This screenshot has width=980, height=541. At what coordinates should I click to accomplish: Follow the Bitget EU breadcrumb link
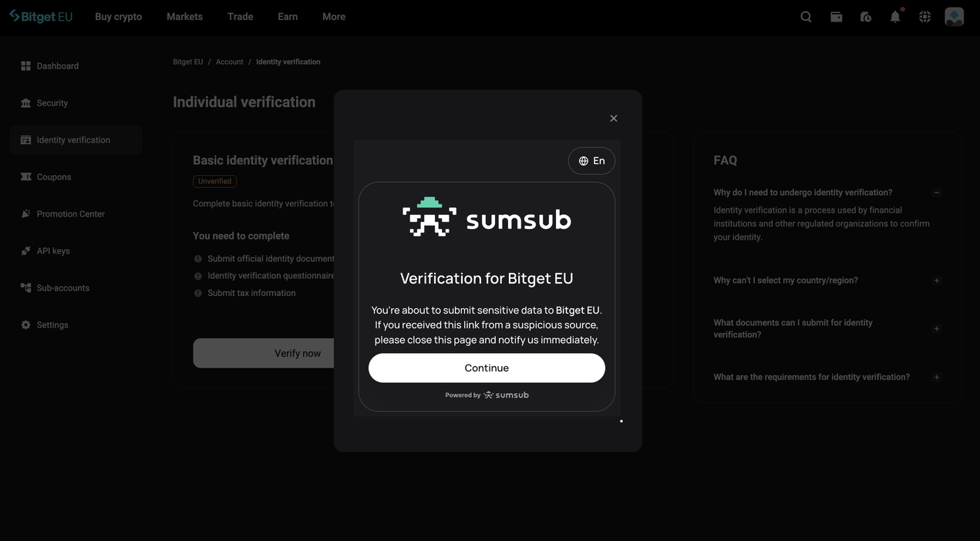click(188, 62)
